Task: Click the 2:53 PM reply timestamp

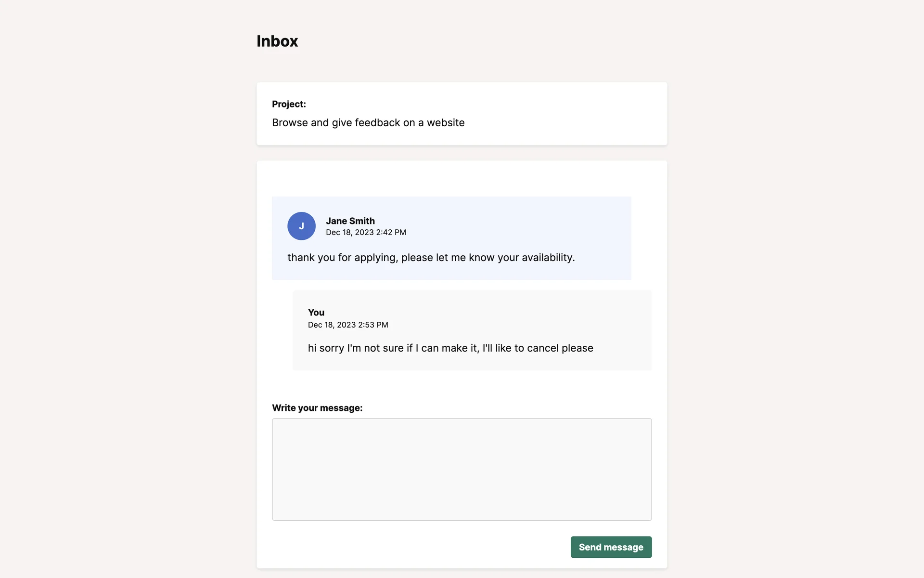Action: point(348,325)
